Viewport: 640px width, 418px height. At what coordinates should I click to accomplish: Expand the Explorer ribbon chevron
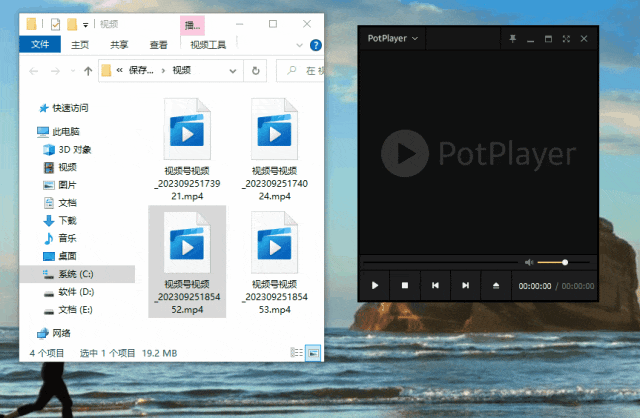(x=299, y=45)
